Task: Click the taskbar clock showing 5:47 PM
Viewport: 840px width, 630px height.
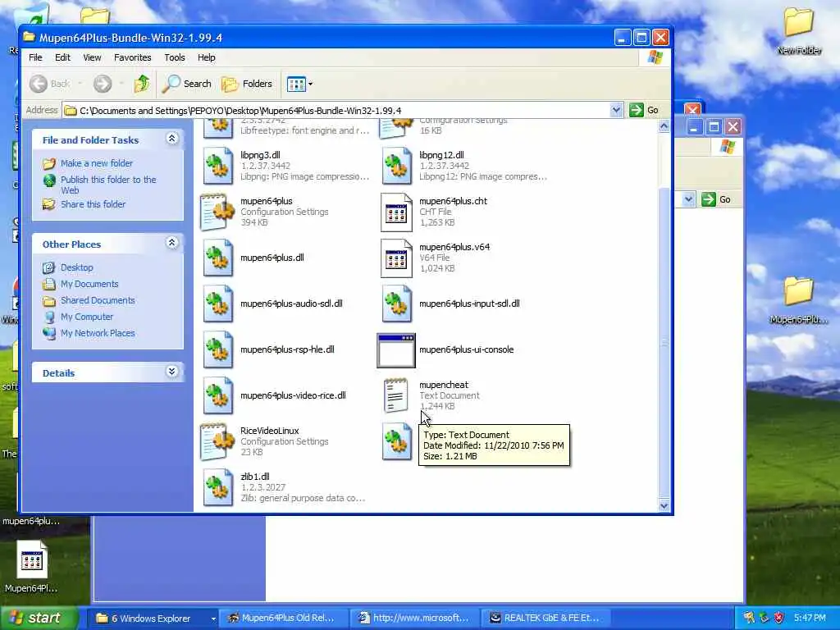Action: coord(810,619)
